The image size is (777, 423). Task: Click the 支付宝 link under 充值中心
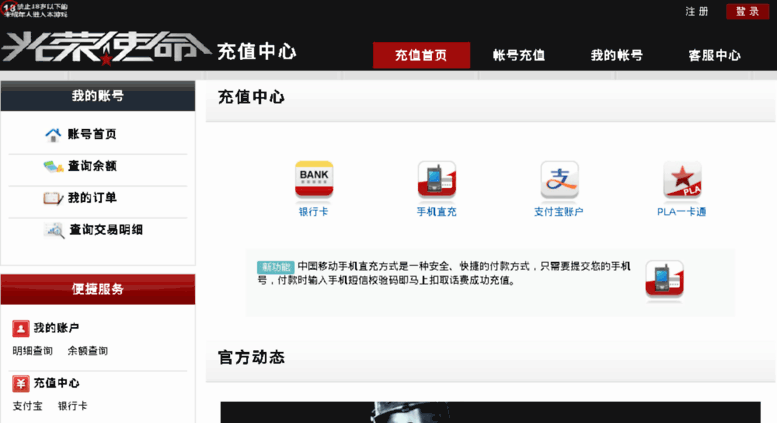click(27, 406)
